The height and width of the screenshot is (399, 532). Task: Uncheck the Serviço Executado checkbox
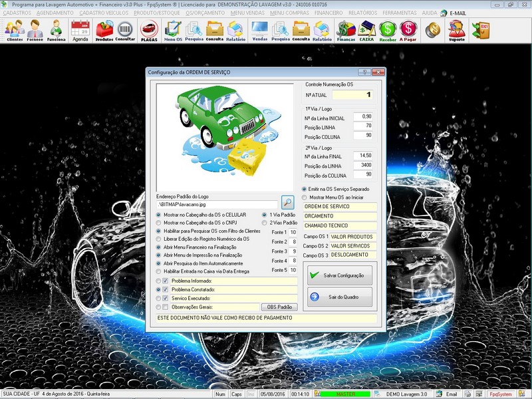tap(165, 298)
